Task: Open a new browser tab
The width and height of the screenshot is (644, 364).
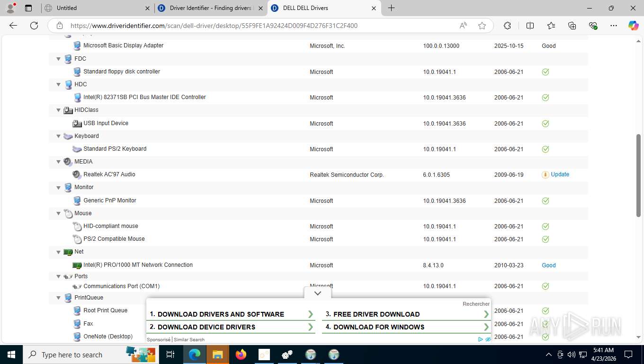Action: pyautogui.click(x=391, y=8)
